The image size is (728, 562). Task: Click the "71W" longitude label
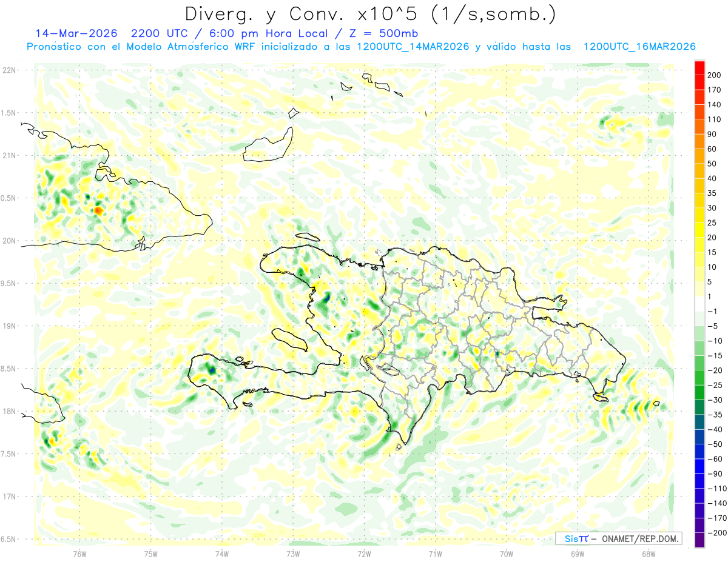[435, 554]
